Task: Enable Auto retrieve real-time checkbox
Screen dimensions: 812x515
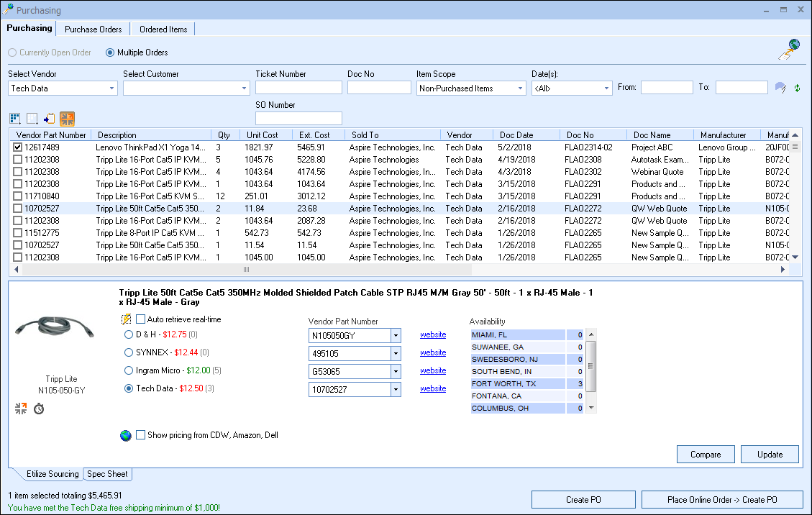Action: pos(140,319)
